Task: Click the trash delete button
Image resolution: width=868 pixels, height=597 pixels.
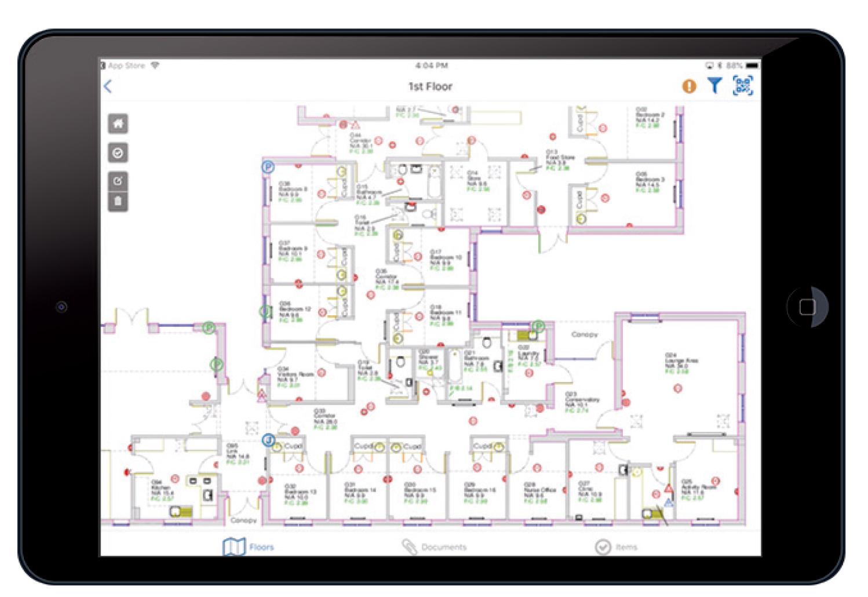Action: 118,201
